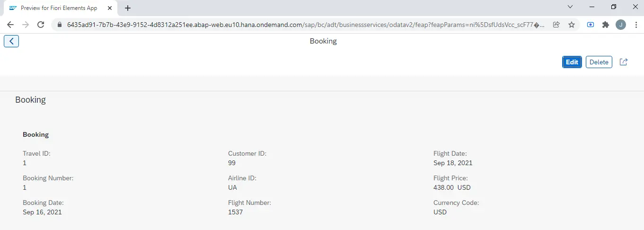This screenshot has width=644, height=230.
Task: Open the browser extensions puzzle icon
Action: 606,25
